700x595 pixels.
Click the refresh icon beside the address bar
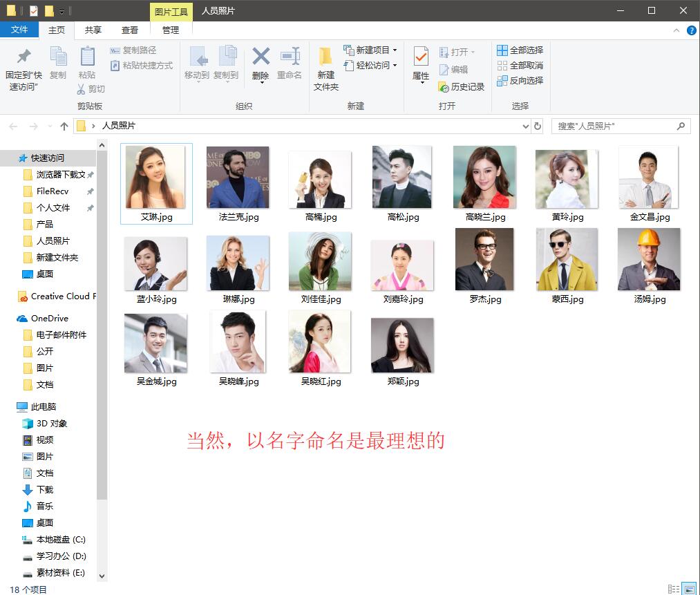[537, 126]
